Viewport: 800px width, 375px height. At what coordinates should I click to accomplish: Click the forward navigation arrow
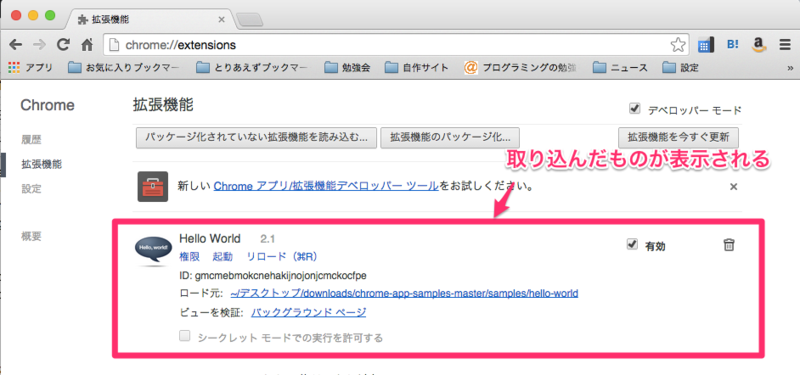[39, 45]
